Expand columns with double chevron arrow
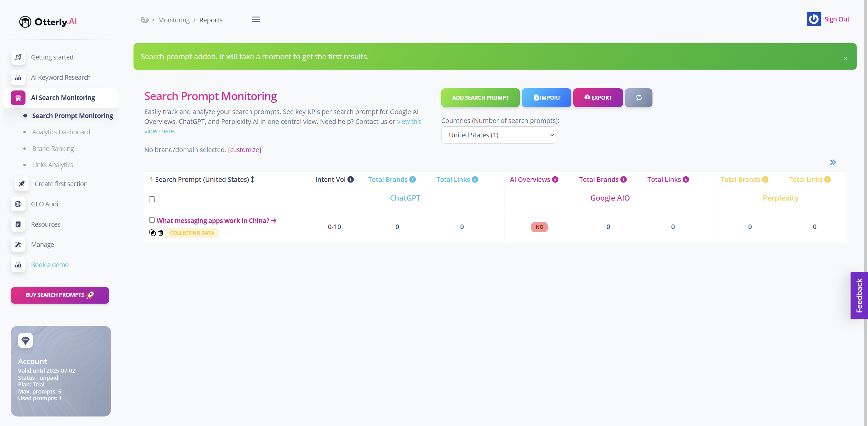868x426 pixels. [x=833, y=163]
